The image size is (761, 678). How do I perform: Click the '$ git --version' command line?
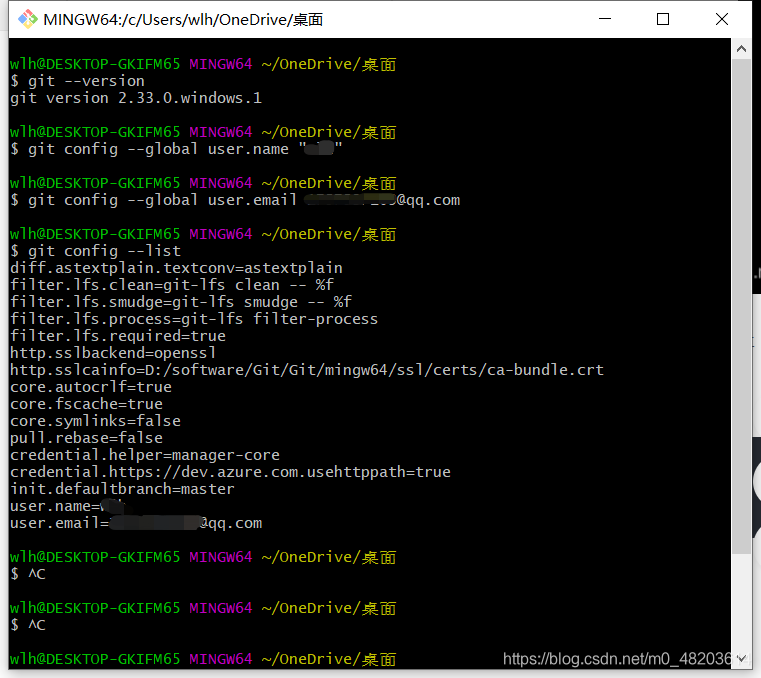pyautogui.click(x=78, y=81)
